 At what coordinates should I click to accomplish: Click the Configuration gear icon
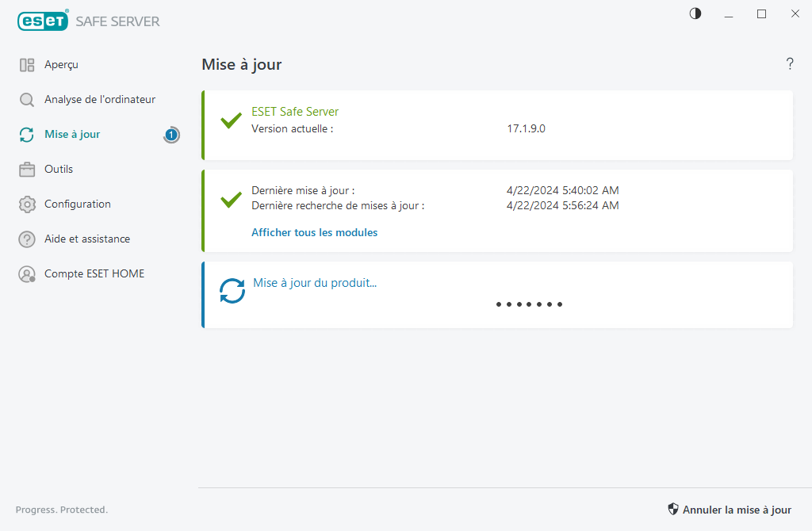27,204
